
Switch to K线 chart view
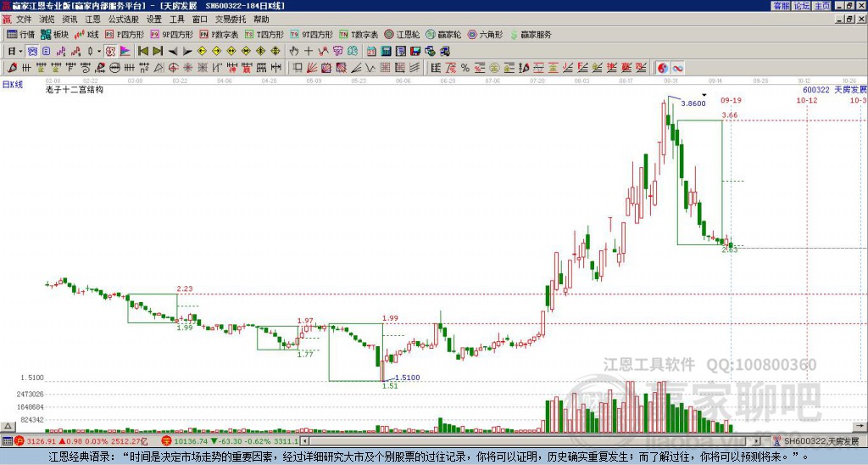pyautogui.click(x=86, y=34)
